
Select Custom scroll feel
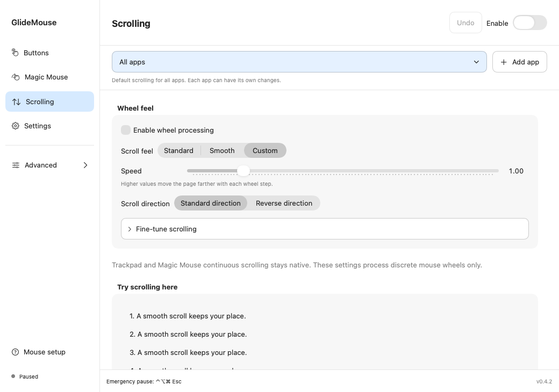[x=265, y=150]
